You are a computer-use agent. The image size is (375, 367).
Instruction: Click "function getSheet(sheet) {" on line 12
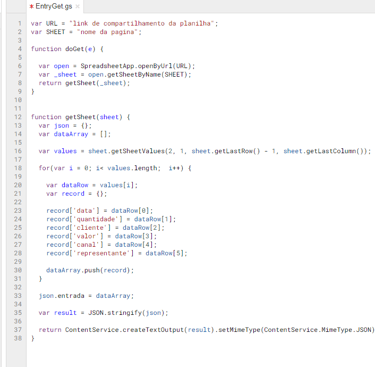pyautogui.click(x=81, y=117)
